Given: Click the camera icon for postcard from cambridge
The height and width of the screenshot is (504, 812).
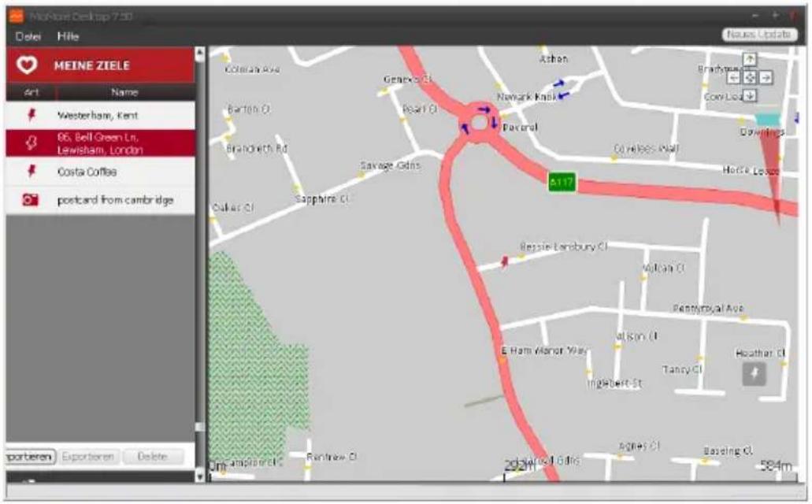Looking at the screenshot, I should pos(31,199).
